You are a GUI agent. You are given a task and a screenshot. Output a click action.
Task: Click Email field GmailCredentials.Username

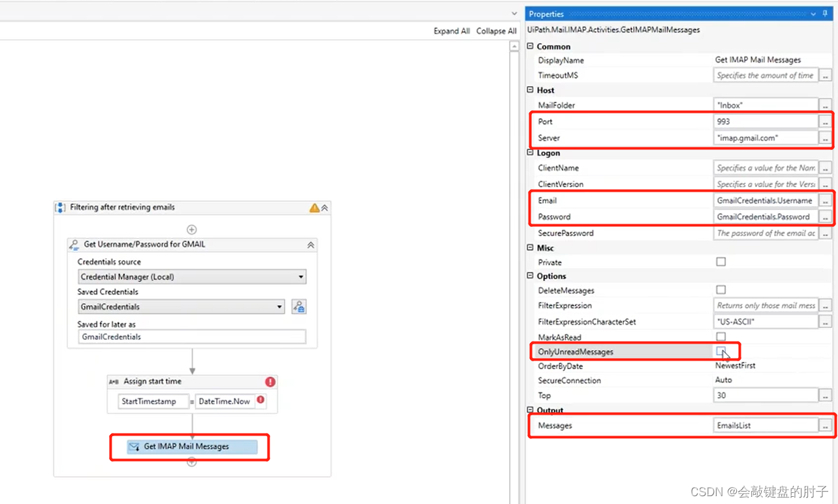coord(766,200)
